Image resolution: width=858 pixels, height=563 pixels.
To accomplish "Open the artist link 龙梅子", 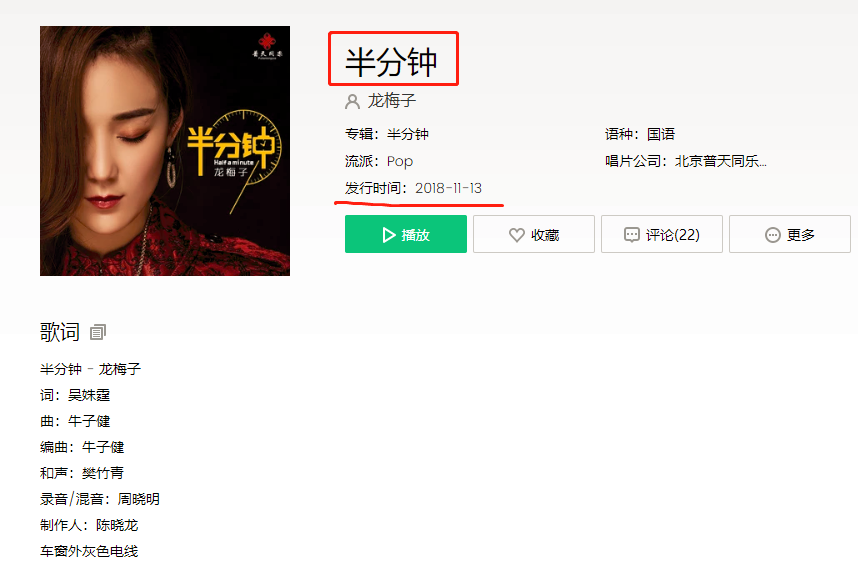I will (x=392, y=101).
